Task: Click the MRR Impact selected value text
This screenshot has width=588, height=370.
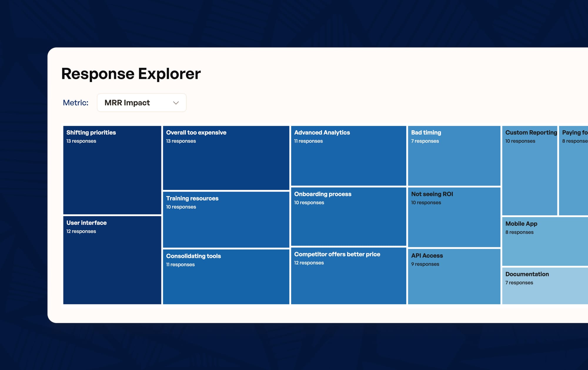Action: [x=127, y=103]
